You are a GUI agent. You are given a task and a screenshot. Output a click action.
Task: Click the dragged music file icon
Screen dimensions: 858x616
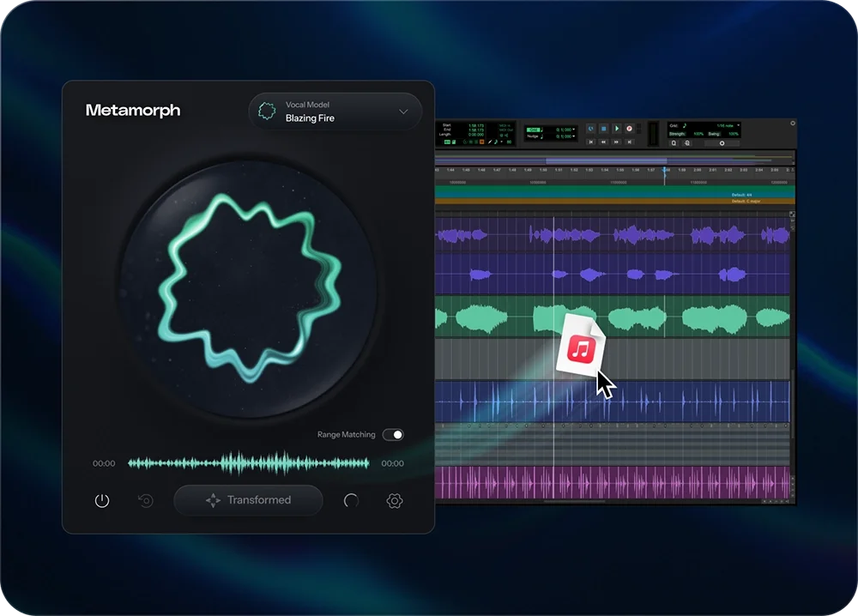(581, 345)
